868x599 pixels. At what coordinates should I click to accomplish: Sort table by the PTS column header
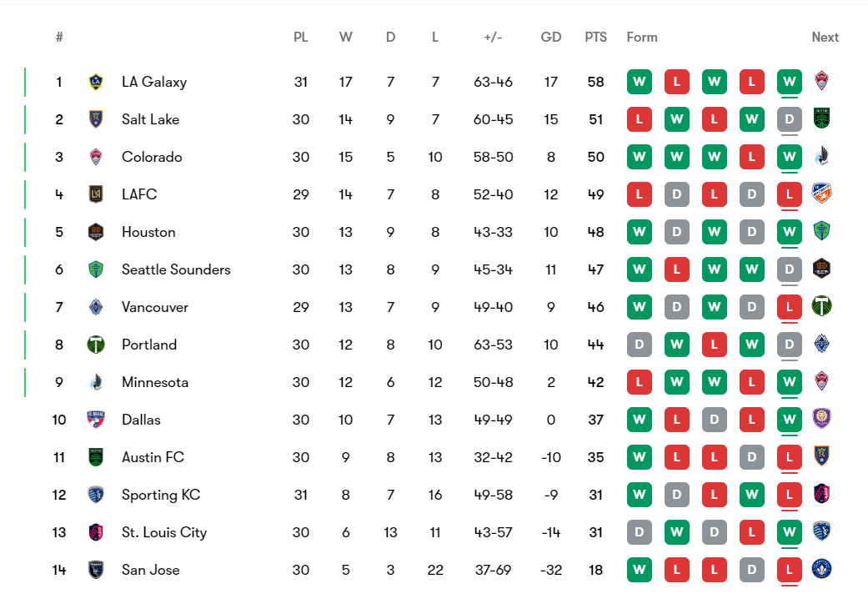click(595, 38)
